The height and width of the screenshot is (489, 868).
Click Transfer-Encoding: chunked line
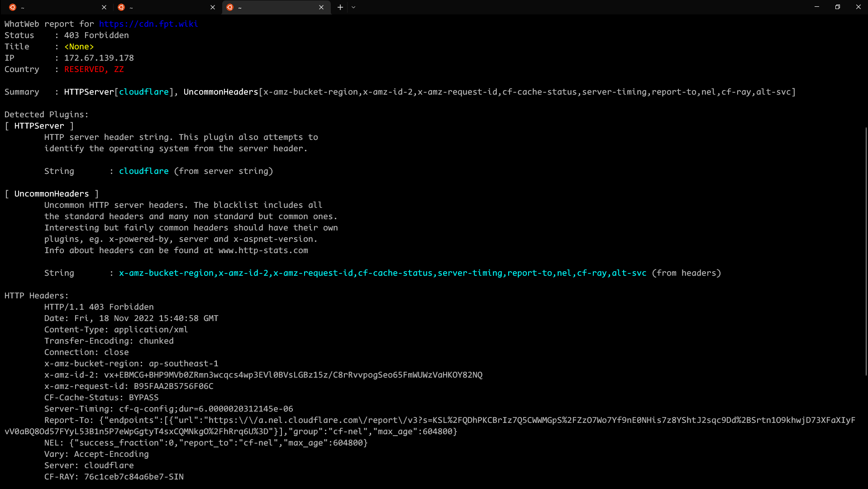click(x=109, y=341)
